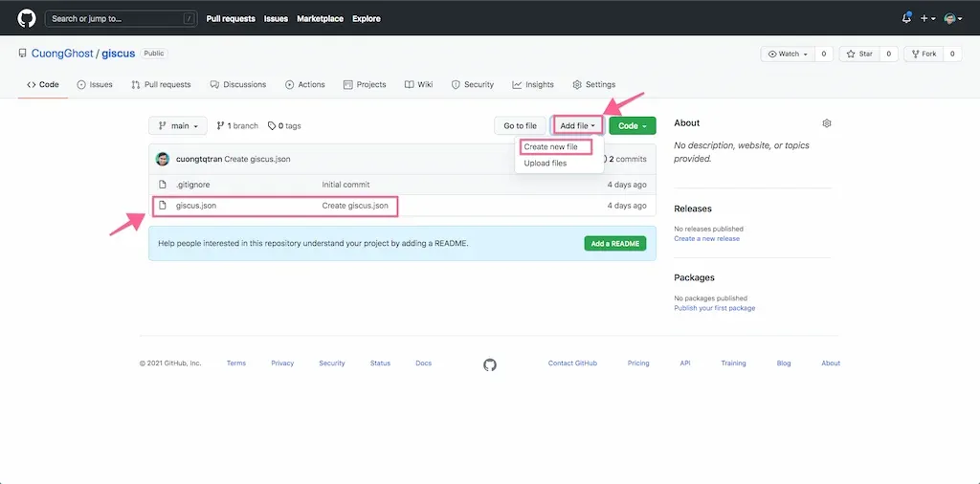The image size is (980, 484).
Task: Star the repository
Action: pyautogui.click(x=859, y=55)
